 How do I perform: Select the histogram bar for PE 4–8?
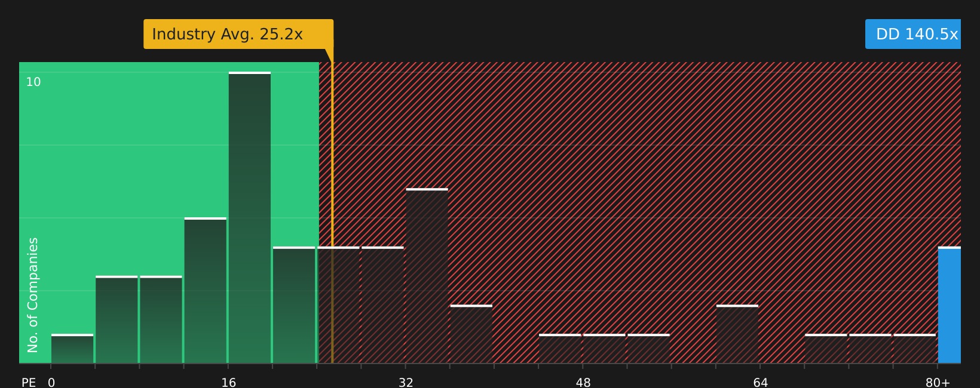117,319
